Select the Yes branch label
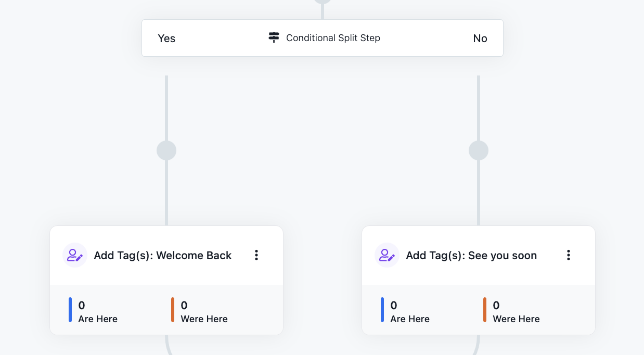The width and height of the screenshot is (644, 355). pyautogui.click(x=166, y=38)
